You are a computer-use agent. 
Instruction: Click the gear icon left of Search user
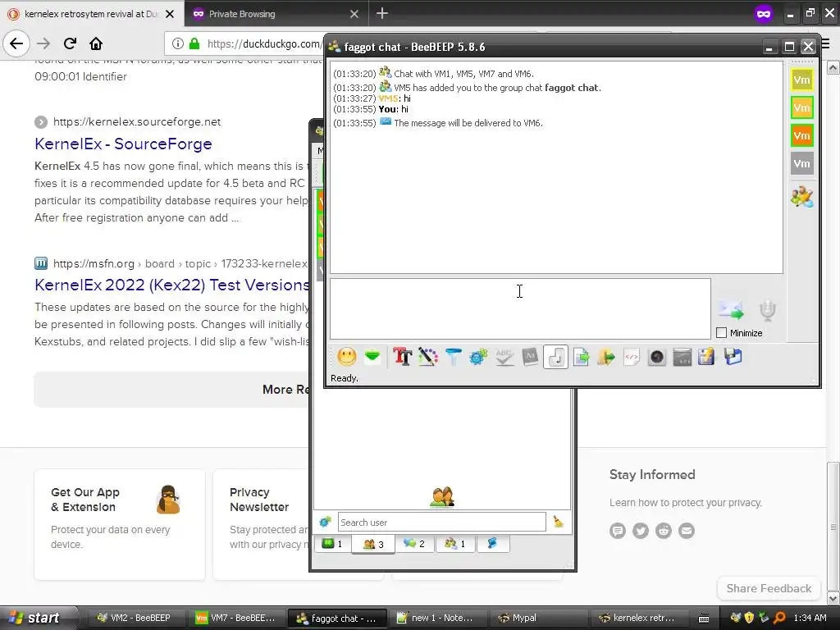pyautogui.click(x=325, y=522)
